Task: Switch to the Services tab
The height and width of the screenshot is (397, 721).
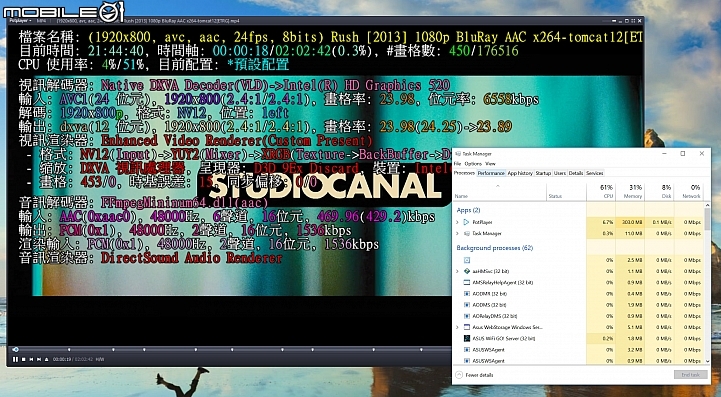Action: (x=595, y=173)
